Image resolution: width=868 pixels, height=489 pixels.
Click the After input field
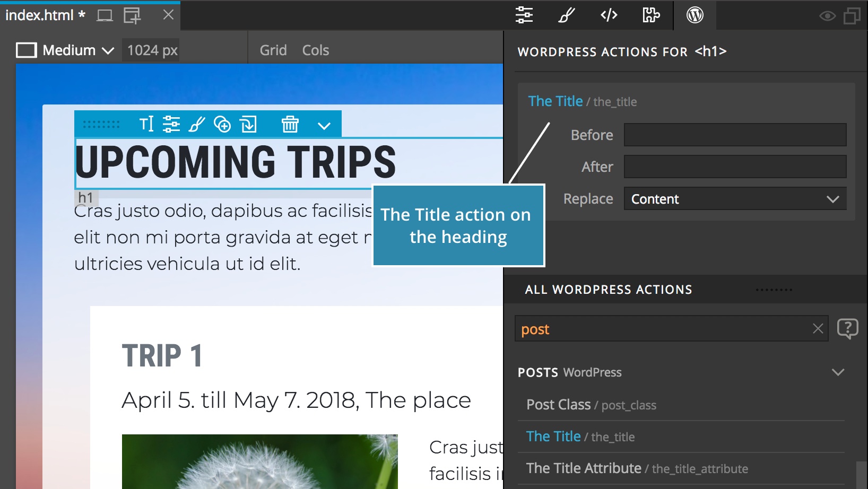pos(735,167)
